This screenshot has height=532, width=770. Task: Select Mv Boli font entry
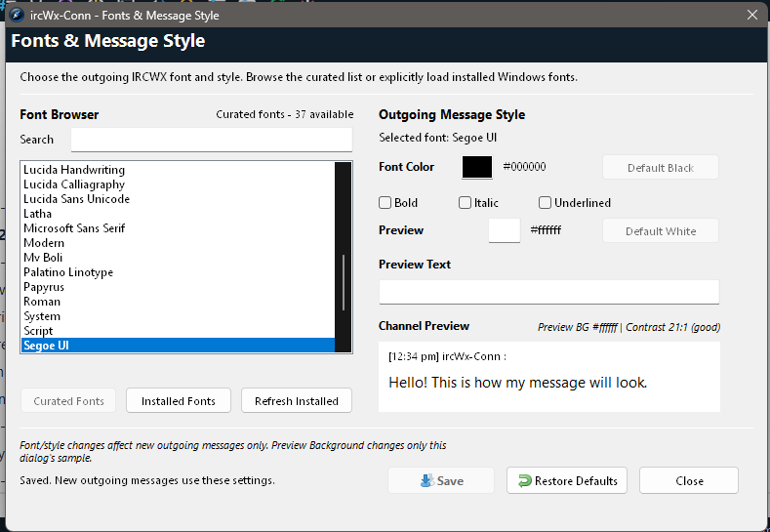[x=178, y=258]
